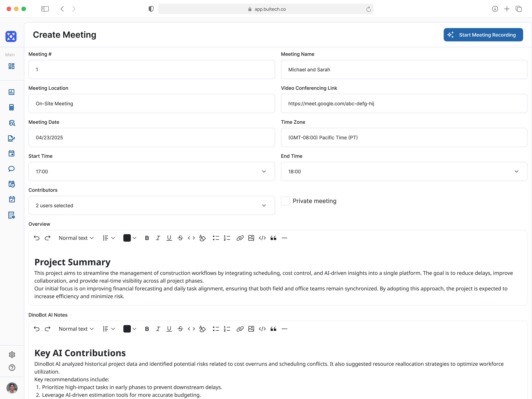Open the settings gear in the sidebar
The height and width of the screenshot is (399, 532).
coord(12,355)
